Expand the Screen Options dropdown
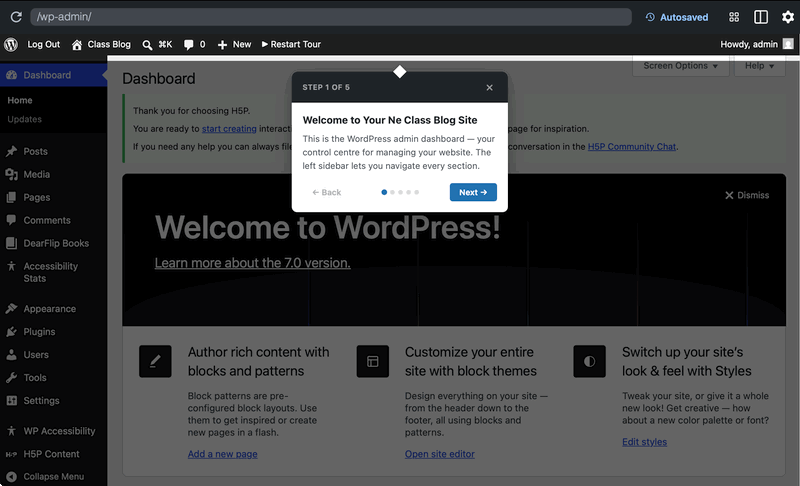The image size is (800, 486). coord(680,66)
